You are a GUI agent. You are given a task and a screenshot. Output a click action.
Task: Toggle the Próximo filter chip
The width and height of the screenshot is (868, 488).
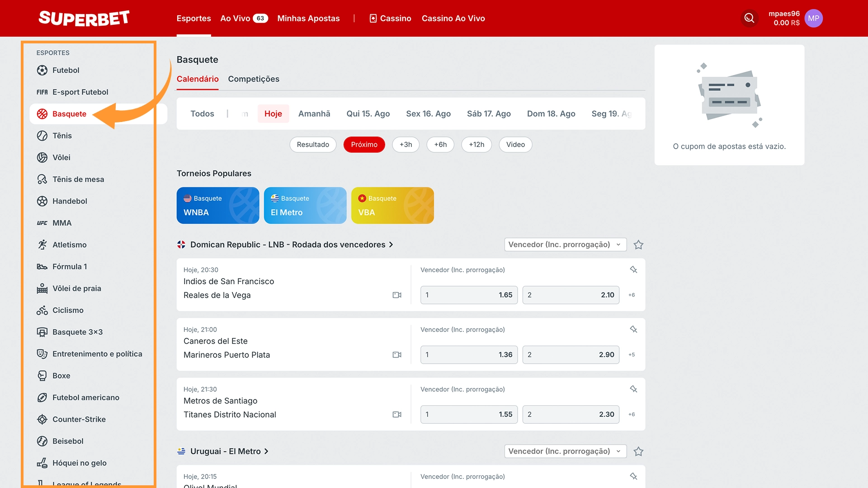click(x=364, y=145)
